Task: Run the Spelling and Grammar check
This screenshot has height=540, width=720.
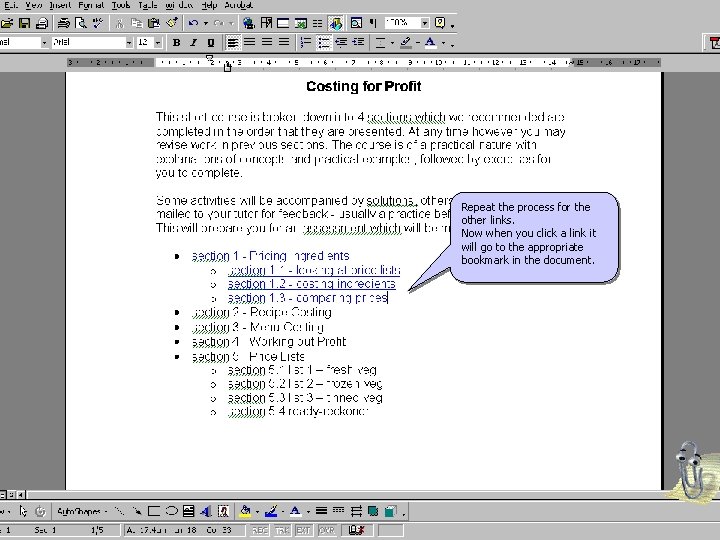Action: coord(98,23)
